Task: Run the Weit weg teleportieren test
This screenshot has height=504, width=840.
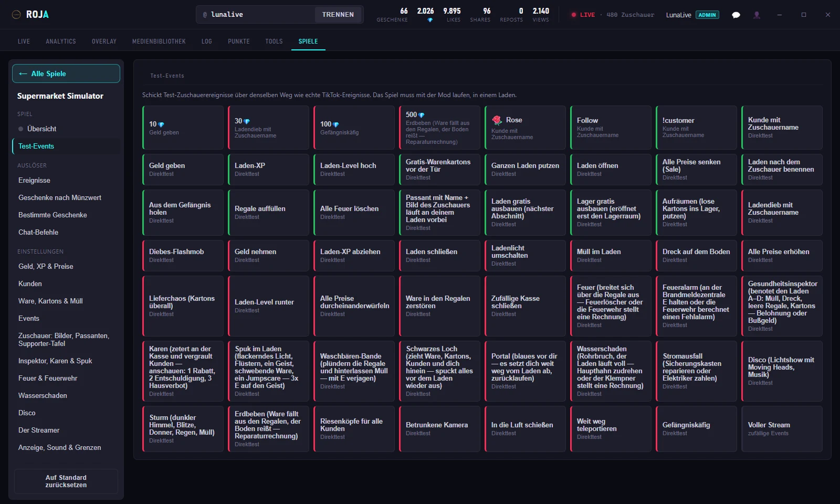Action: coord(611,428)
